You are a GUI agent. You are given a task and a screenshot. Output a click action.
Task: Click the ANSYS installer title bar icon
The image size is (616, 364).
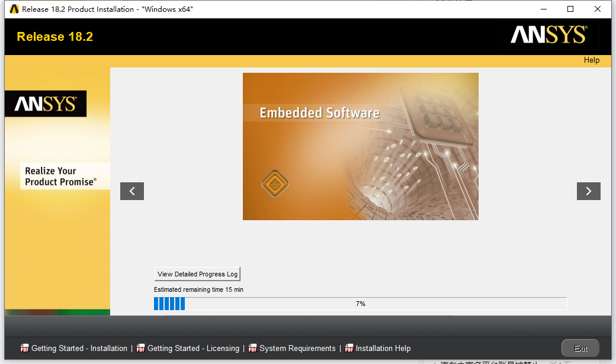pos(14,9)
